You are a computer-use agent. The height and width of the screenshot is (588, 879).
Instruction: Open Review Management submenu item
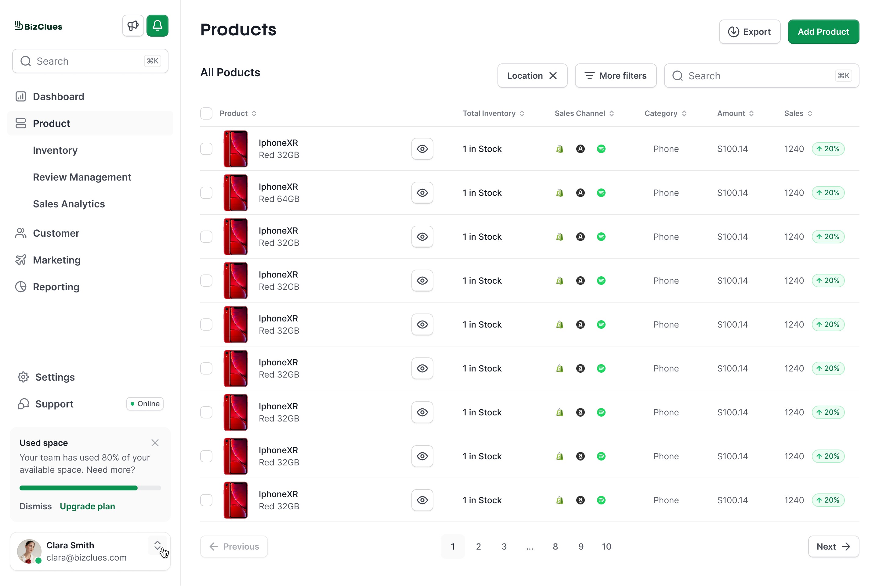coord(82,177)
